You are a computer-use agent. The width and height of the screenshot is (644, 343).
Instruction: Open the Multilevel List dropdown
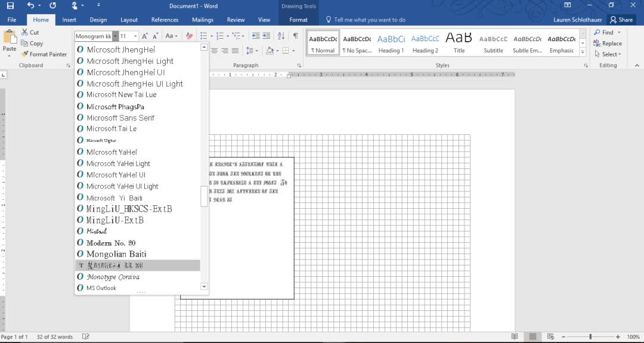click(x=243, y=36)
